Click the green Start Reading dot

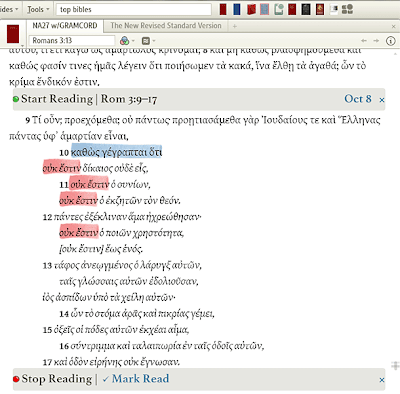pos(16,99)
